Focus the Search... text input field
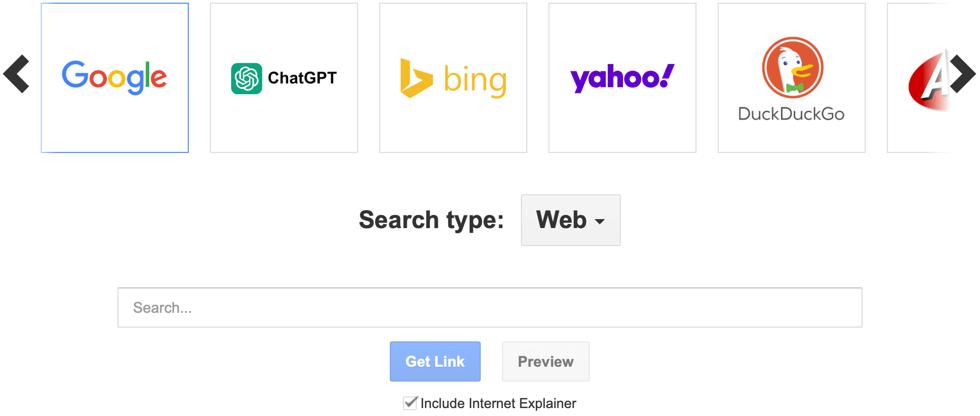 pyautogui.click(x=490, y=308)
